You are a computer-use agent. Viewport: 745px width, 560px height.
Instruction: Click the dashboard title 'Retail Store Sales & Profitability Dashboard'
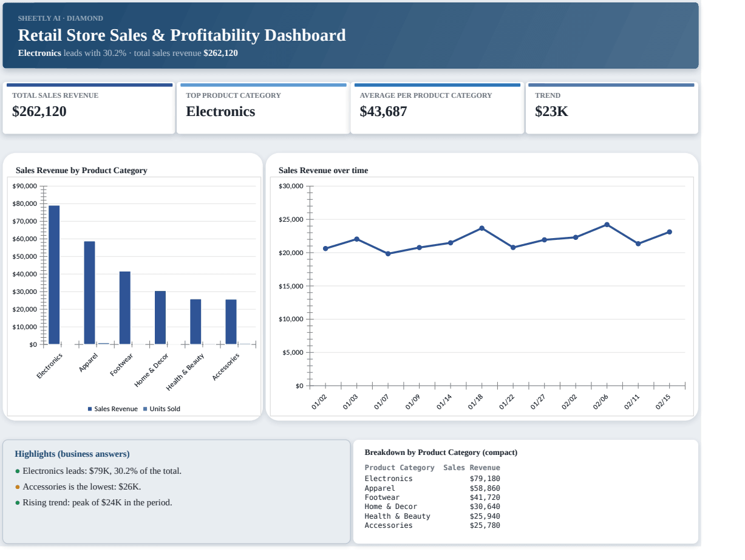[182, 35]
